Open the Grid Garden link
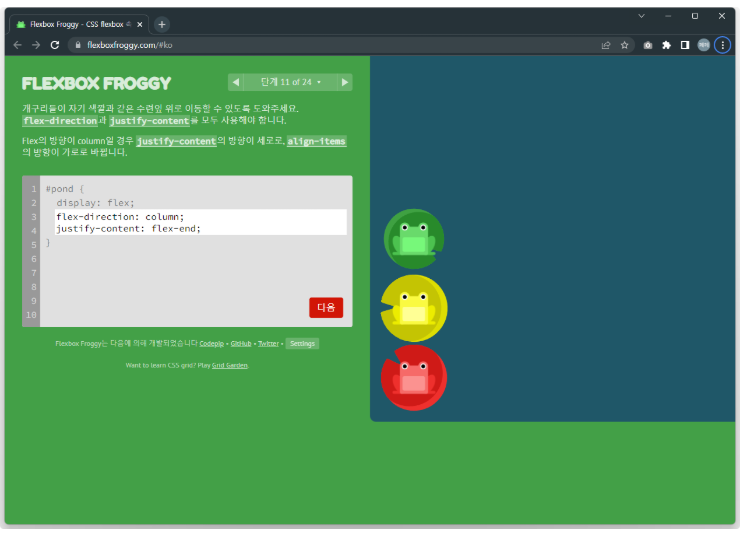Screen dimensions: 744x534 click(x=230, y=365)
